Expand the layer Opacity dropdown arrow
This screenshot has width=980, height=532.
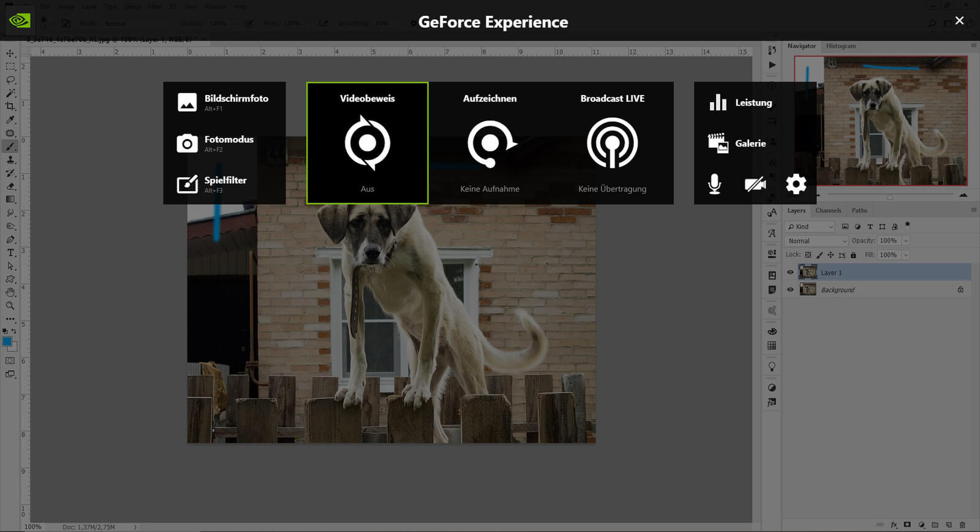point(906,241)
